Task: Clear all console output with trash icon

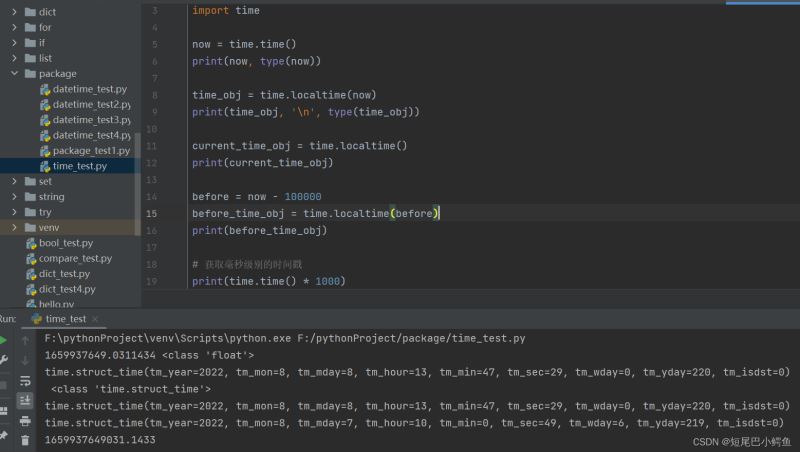Action: pos(25,440)
